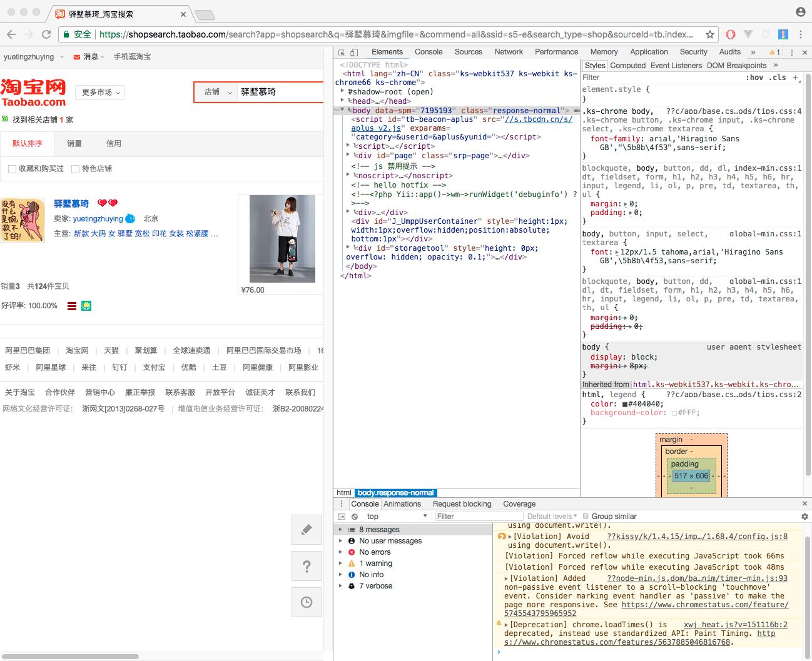Reload the current page
The image size is (812, 661).
click(x=46, y=34)
